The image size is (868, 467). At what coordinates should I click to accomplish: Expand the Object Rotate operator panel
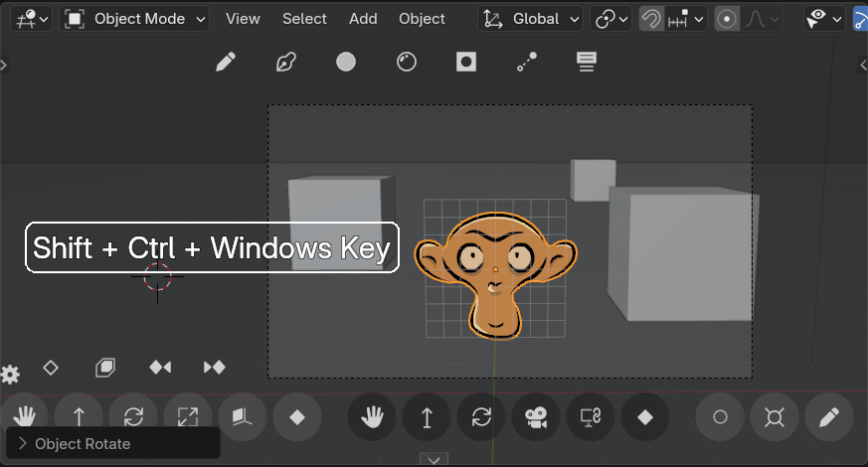tap(113, 444)
